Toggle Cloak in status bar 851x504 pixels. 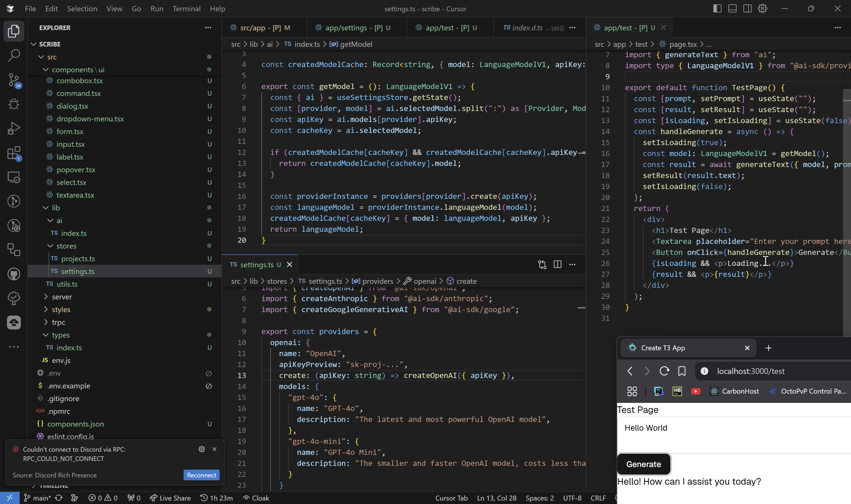click(x=256, y=498)
